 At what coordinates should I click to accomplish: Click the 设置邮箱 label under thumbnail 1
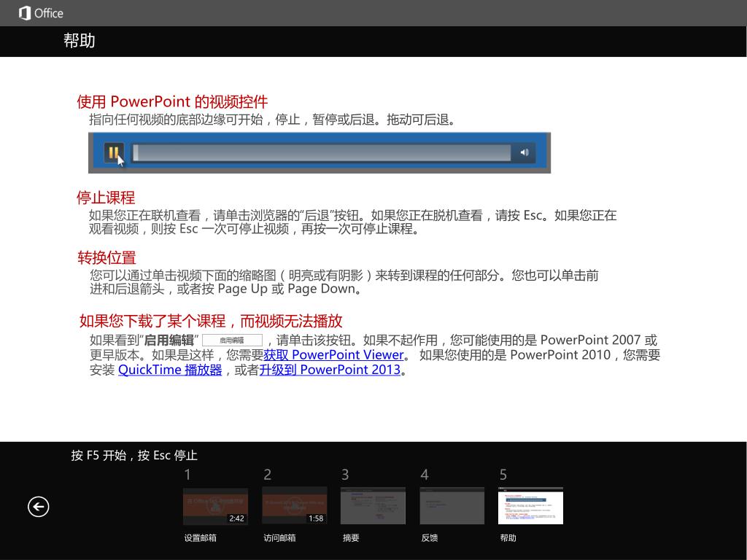click(x=200, y=537)
